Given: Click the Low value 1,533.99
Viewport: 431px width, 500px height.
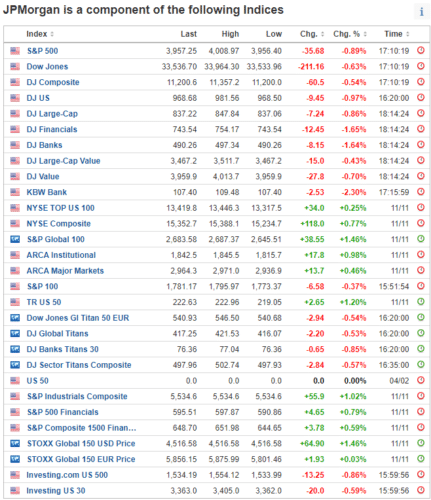Looking at the screenshot, I should [x=266, y=475].
